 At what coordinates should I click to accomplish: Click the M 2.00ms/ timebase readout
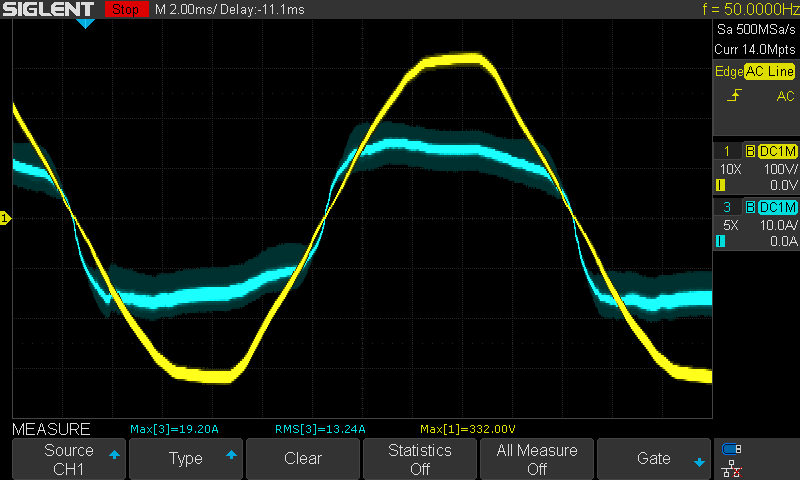click(x=185, y=10)
